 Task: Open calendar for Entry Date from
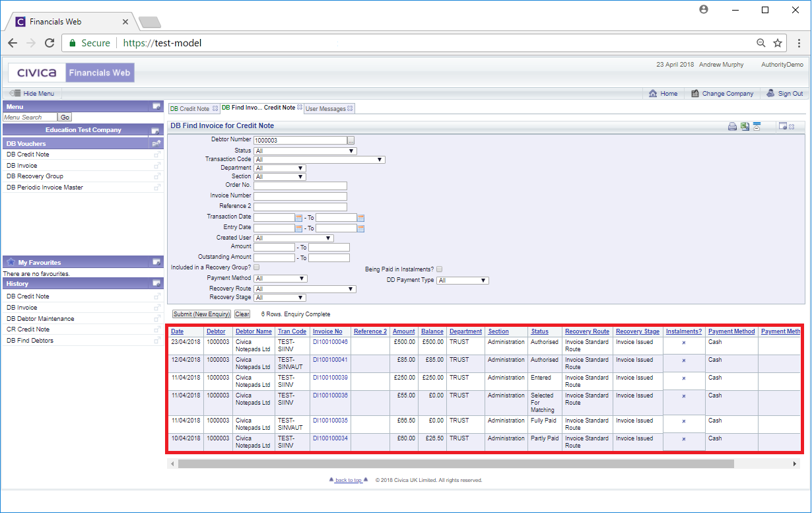click(x=298, y=228)
